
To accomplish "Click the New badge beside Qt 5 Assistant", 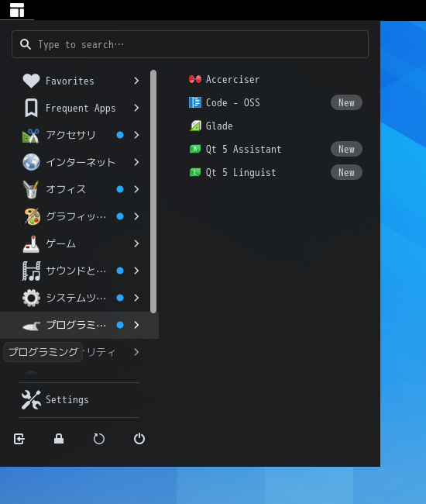I will tap(346, 149).
